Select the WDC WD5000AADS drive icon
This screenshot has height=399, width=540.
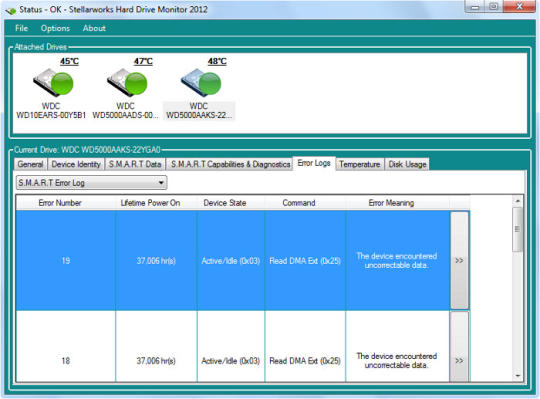[127, 83]
